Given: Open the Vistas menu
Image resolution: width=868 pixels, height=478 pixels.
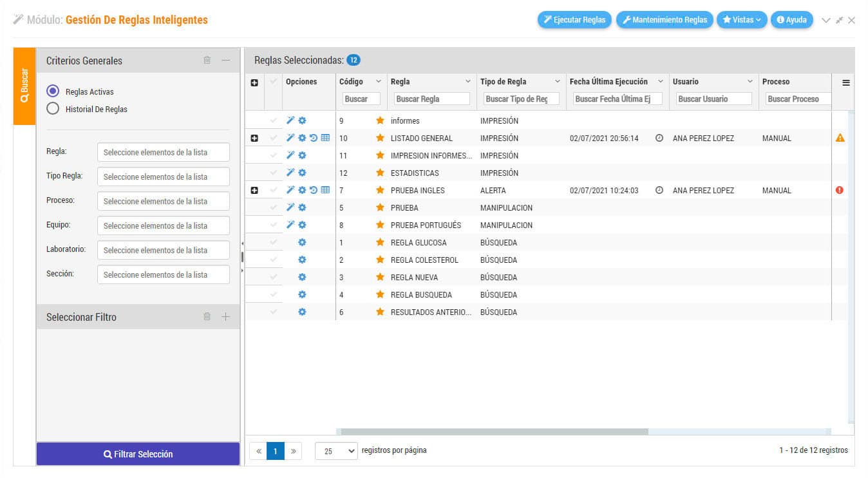Looking at the screenshot, I should point(742,20).
